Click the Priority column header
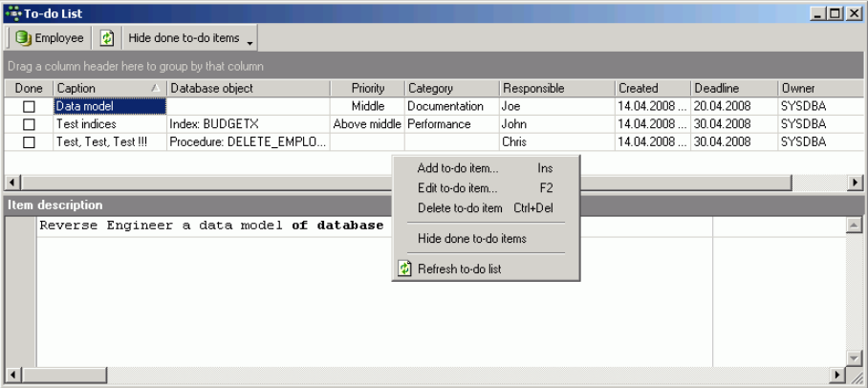This screenshot has width=868, height=388. pyautogui.click(x=367, y=89)
